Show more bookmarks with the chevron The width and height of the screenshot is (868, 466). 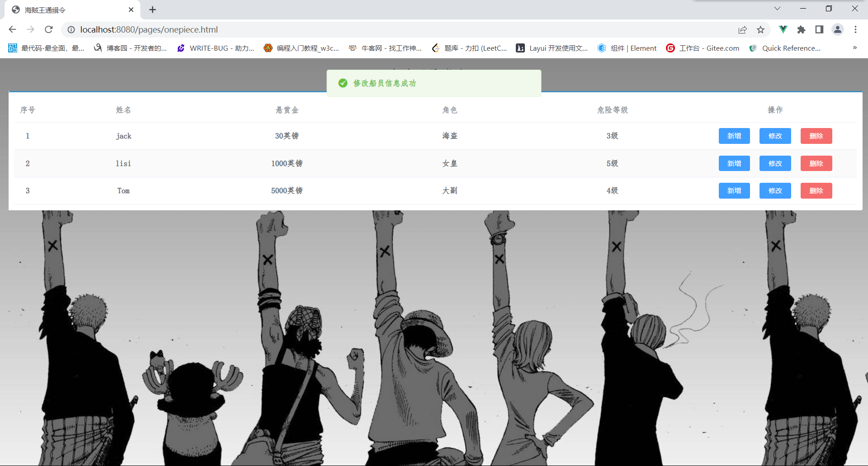[x=854, y=48]
